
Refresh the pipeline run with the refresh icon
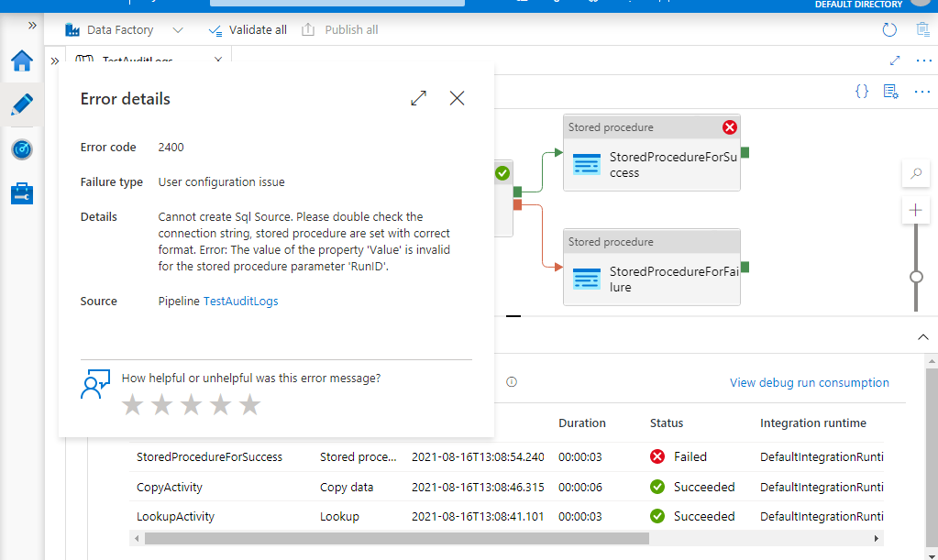[x=888, y=29]
